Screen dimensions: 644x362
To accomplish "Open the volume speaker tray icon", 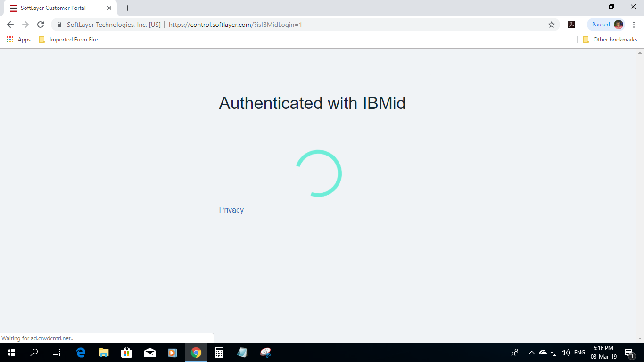I will (x=566, y=353).
